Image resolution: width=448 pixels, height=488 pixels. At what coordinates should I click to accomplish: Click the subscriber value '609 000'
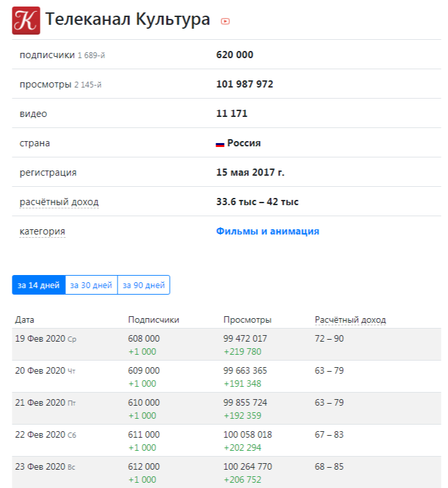click(x=144, y=370)
